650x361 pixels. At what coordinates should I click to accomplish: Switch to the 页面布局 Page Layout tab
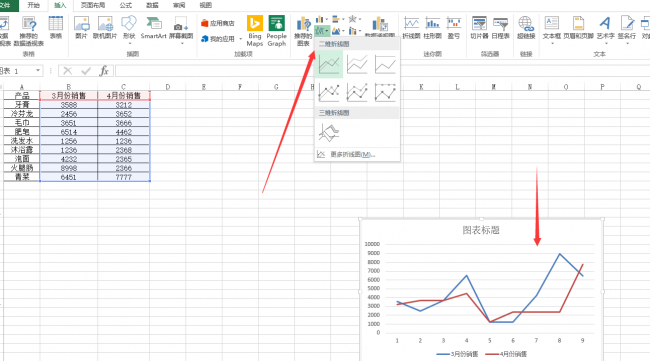(x=92, y=5)
